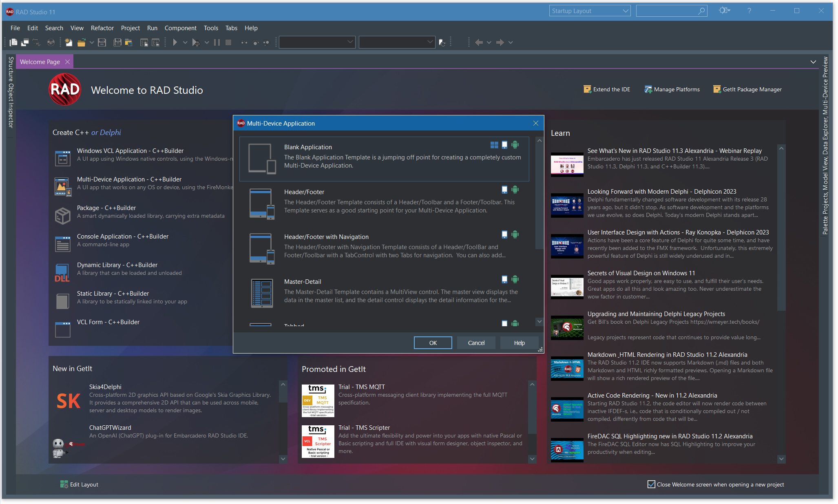Click the Android icon for Master-Detail
This screenshot has width=838, height=504.
point(515,279)
